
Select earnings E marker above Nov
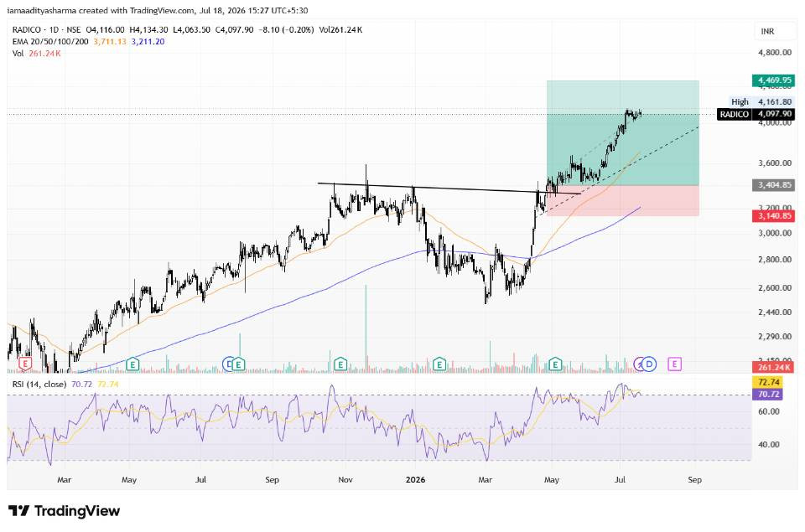[340, 364]
